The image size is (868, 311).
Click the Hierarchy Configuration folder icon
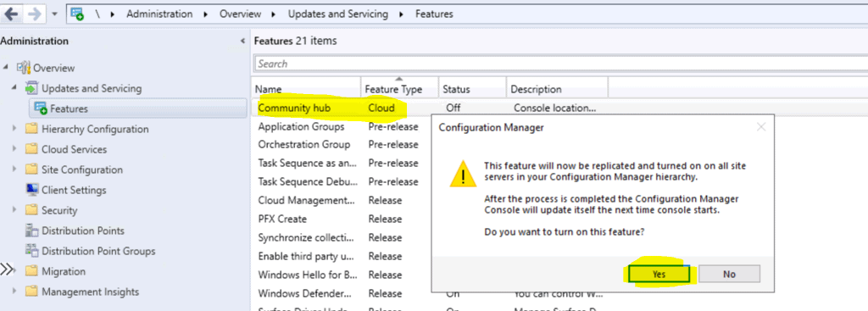click(32, 129)
